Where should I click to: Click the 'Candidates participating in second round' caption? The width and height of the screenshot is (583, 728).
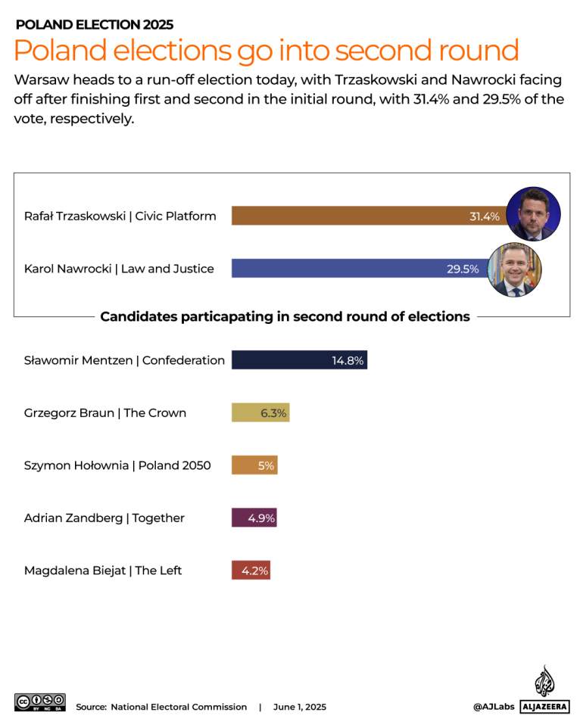point(285,316)
